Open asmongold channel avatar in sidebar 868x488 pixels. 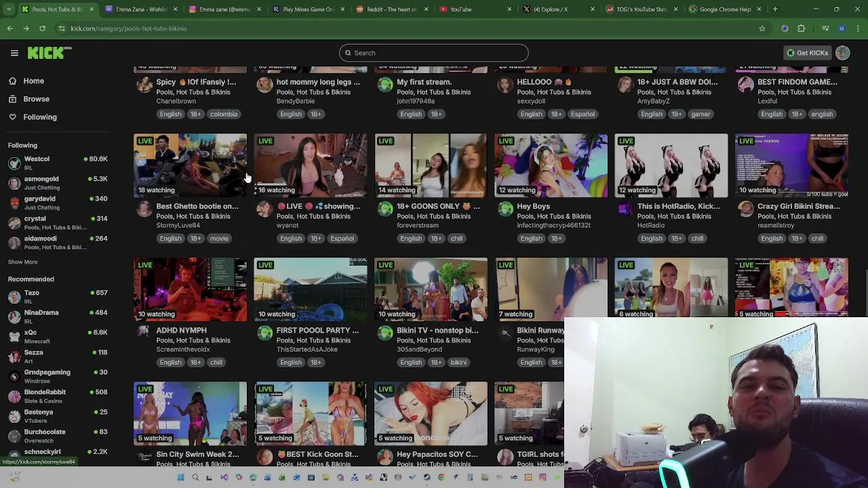(x=14, y=183)
